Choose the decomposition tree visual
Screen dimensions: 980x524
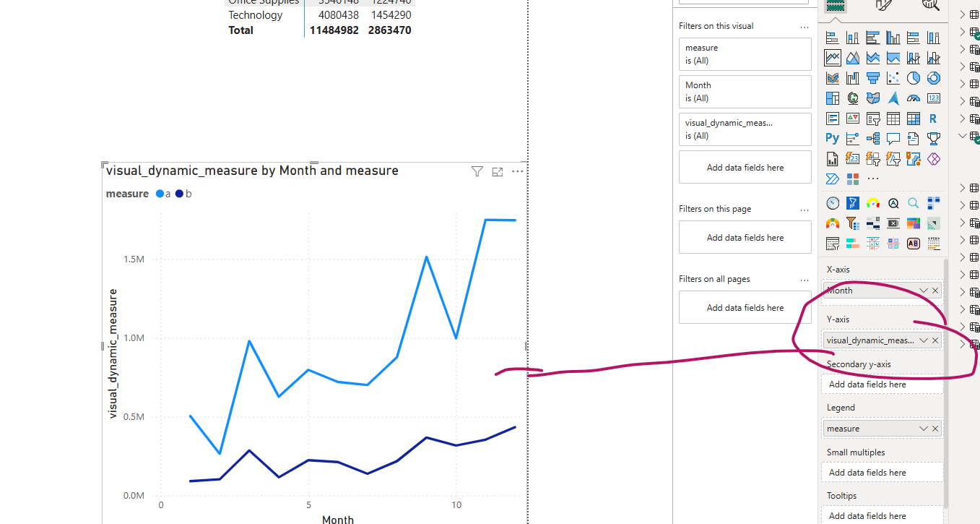(x=873, y=138)
